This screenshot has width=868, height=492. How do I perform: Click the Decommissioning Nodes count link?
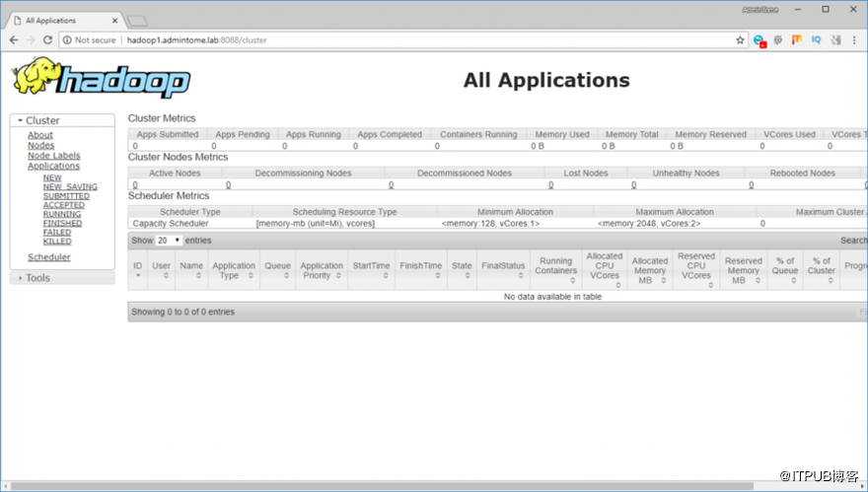tap(228, 184)
